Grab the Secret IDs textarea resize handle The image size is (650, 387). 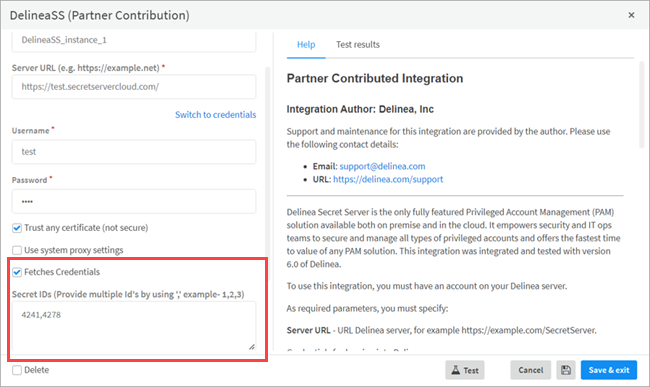[252, 347]
